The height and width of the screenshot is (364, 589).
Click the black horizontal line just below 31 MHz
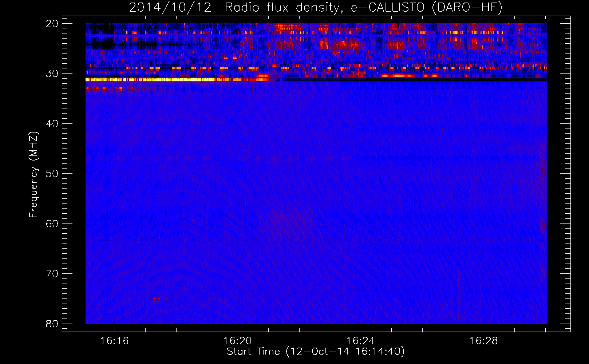click(x=415, y=79)
